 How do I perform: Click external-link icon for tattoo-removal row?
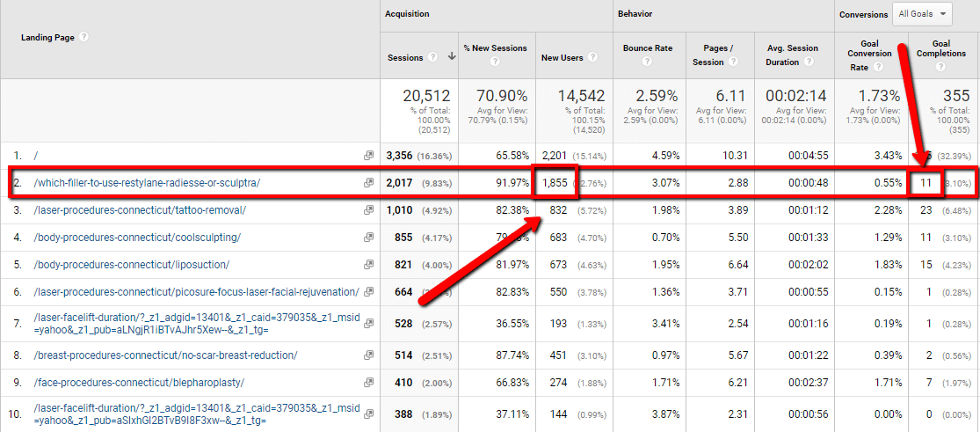tap(369, 210)
